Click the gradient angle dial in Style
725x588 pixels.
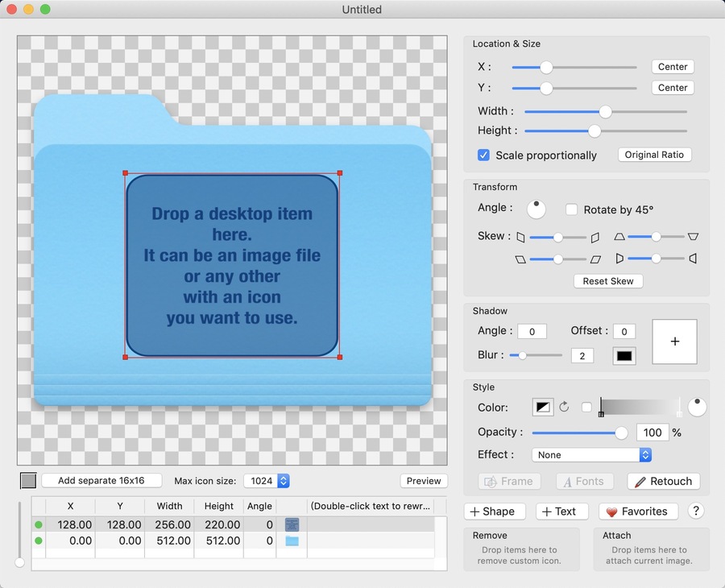[697, 408]
